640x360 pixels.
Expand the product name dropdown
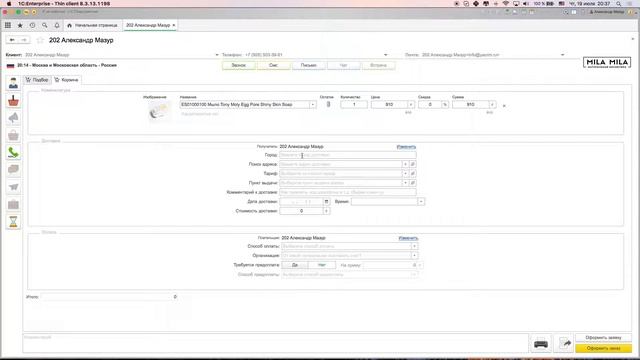[313, 105]
